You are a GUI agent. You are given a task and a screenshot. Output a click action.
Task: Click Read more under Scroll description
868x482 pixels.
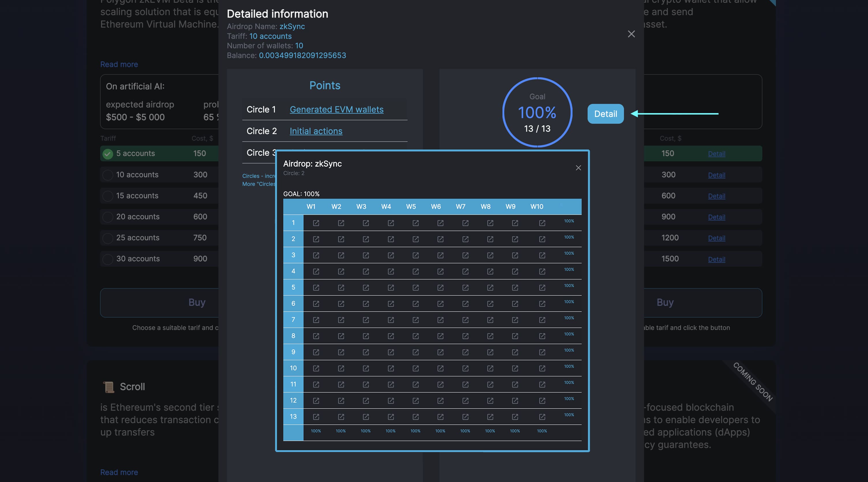pyautogui.click(x=119, y=472)
